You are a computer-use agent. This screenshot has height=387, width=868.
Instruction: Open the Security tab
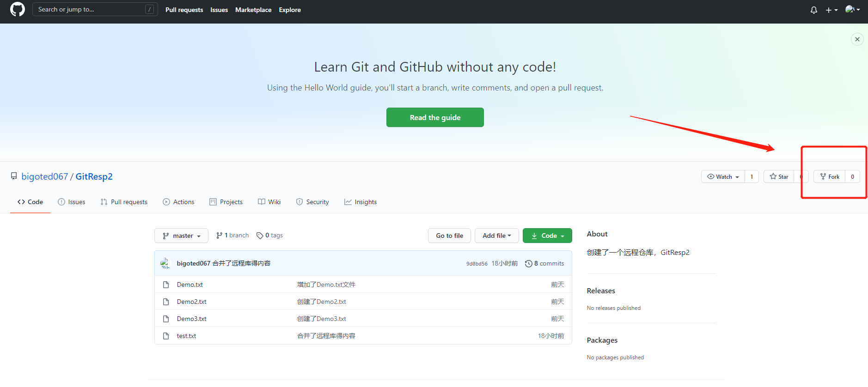pyautogui.click(x=312, y=202)
